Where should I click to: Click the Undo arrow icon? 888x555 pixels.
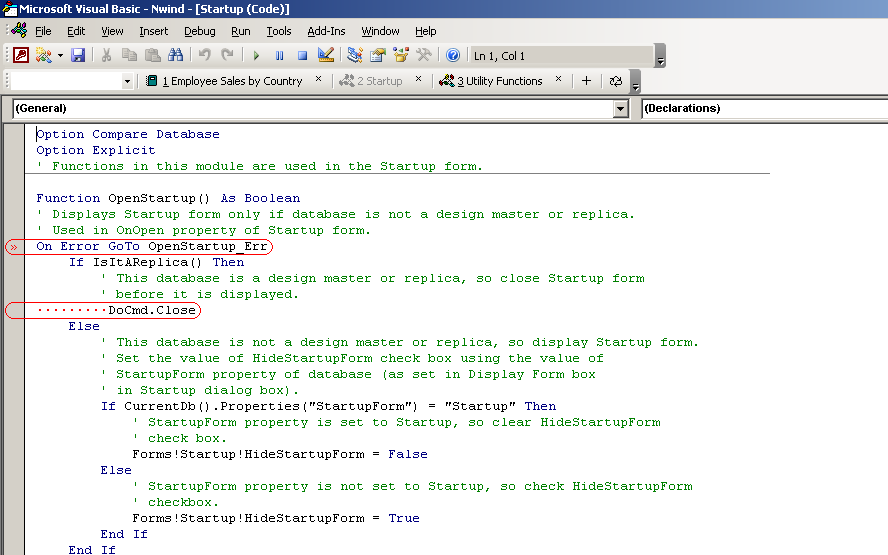(x=204, y=55)
